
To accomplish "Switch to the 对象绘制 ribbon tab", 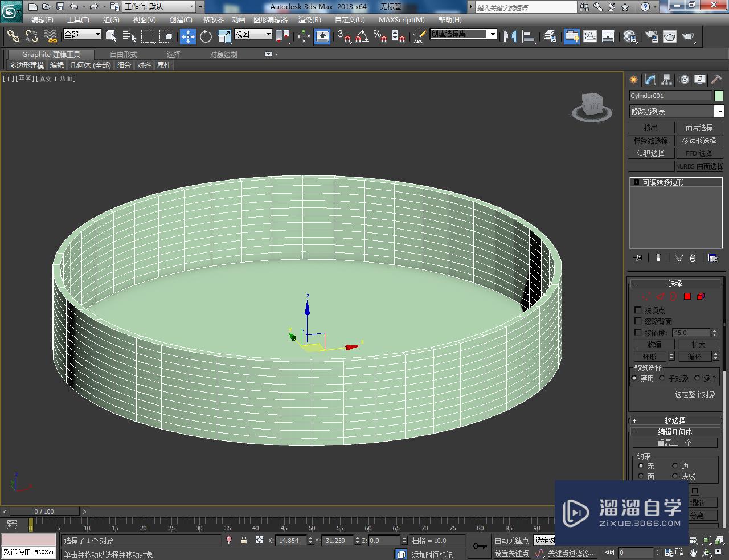I will pyautogui.click(x=224, y=54).
